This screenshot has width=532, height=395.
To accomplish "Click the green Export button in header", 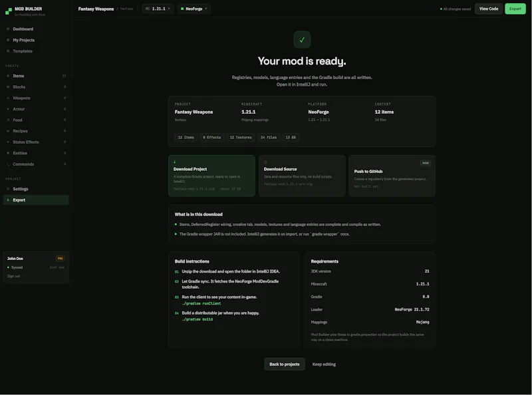I will pos(515,9).
